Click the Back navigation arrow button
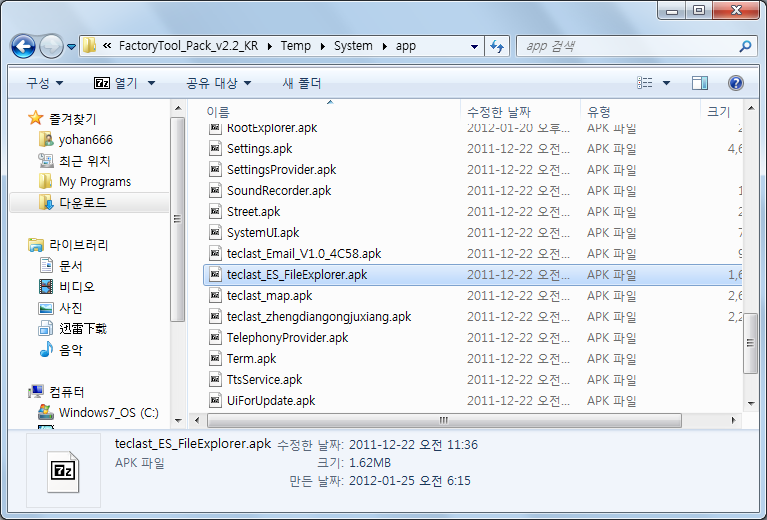The height and width of the screenshot is (520, 767). click(x=24, y=46)
